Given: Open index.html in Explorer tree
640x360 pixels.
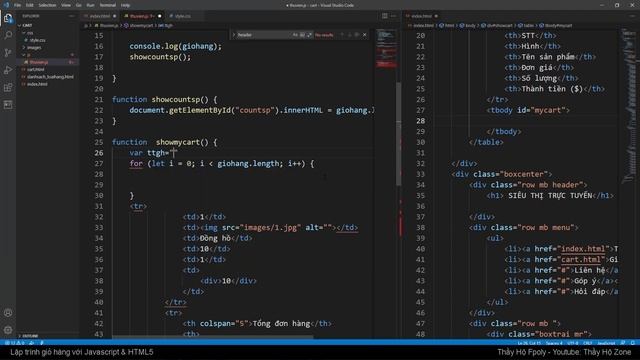Looking at the screenshot, I should tap(37, 84).
